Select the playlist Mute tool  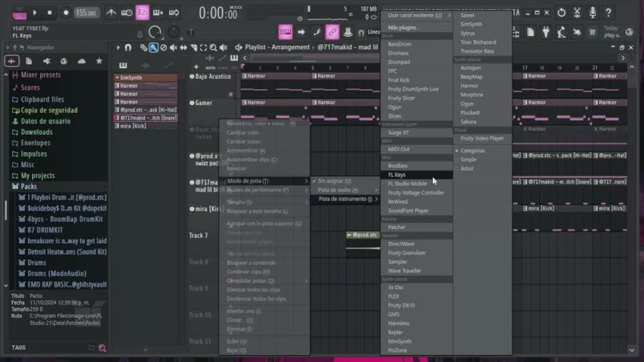(x=174, y=48)
